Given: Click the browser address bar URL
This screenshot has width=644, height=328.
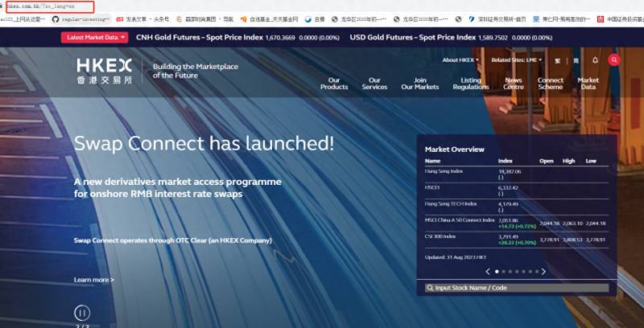Looking at the screenshot, I should (x=41, y=6).
